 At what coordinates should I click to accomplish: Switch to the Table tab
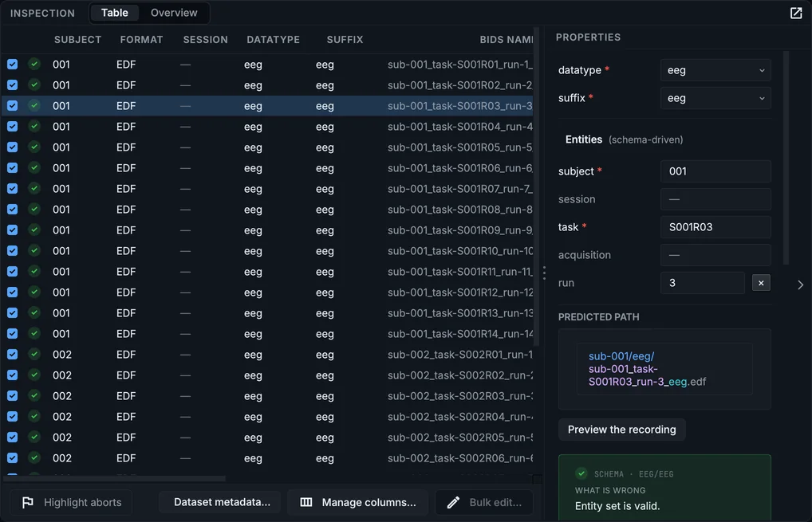pyautogui.click(x=114, y=13)
